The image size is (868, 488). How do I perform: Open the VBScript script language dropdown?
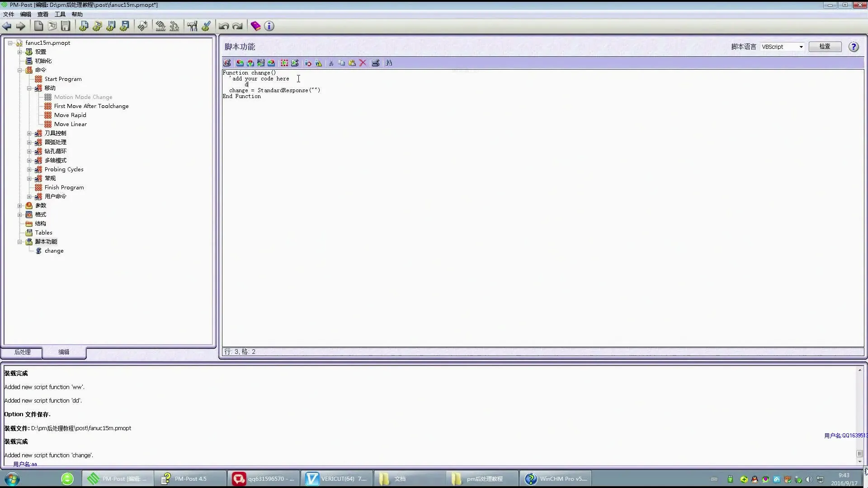(801, 47)
